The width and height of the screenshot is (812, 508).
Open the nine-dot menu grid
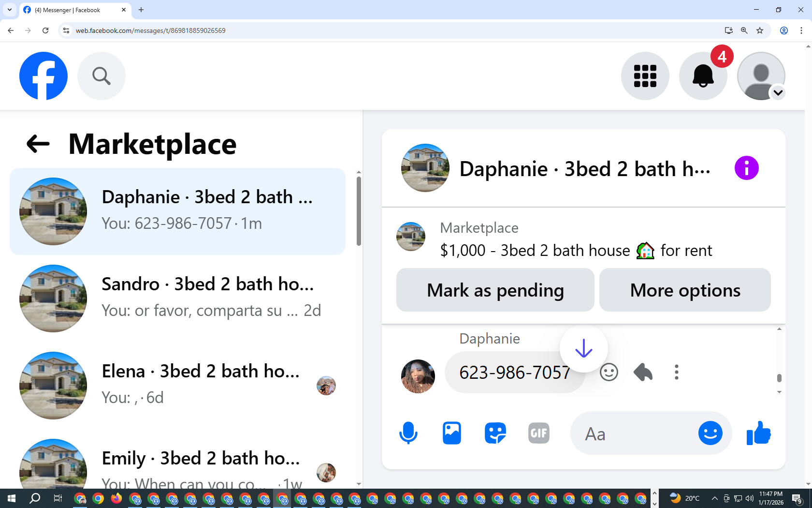pos(645,76)
